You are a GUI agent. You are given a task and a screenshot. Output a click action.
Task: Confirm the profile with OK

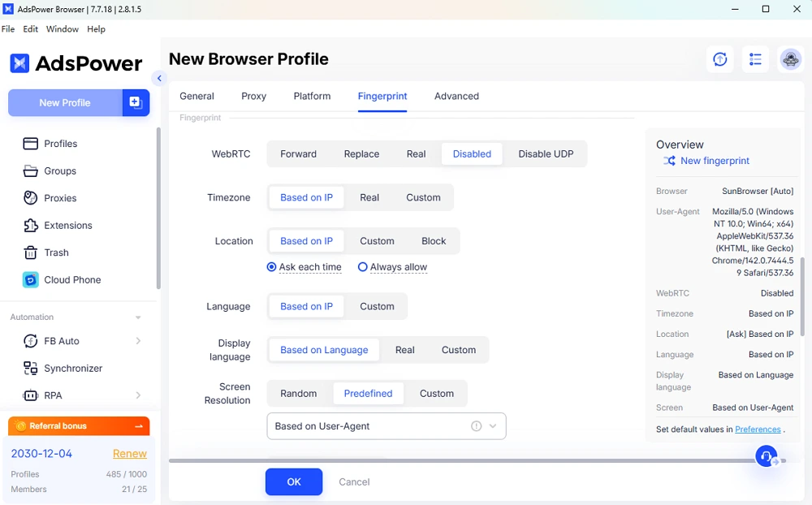tap(293, 481)
